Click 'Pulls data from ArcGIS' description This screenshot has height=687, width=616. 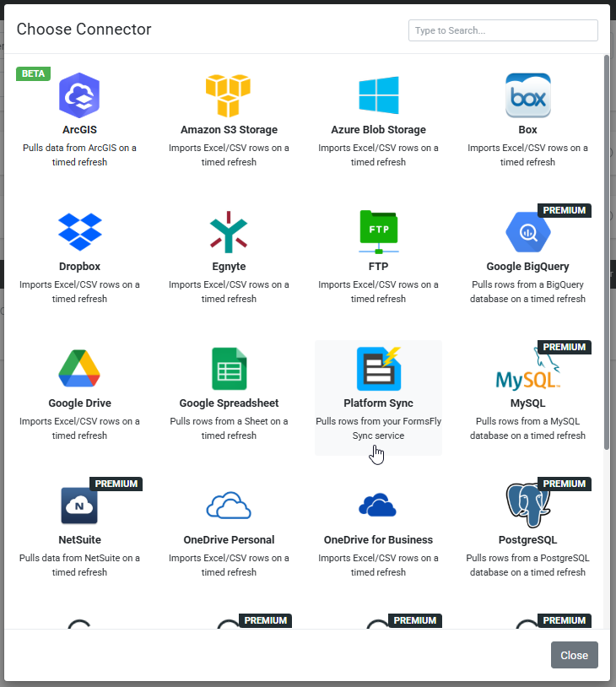click(79, 154)
